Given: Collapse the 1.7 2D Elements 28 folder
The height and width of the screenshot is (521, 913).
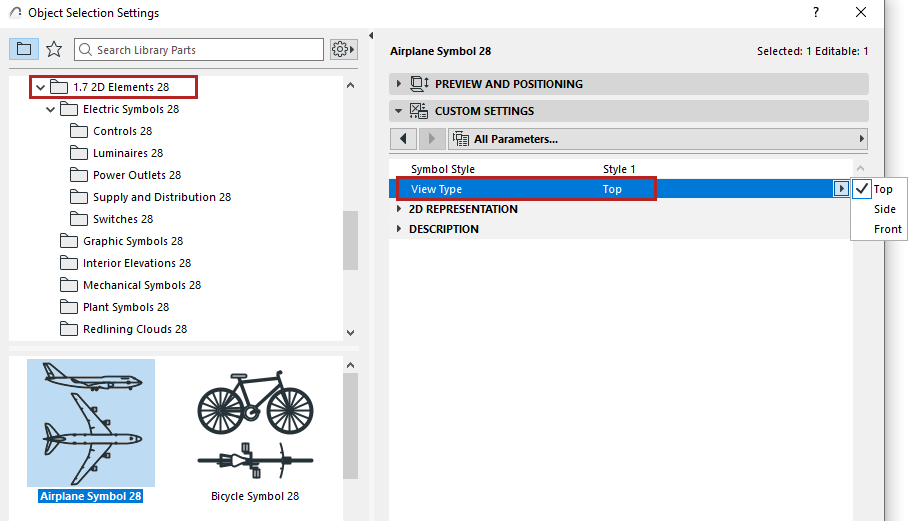Looking at the screenshot, I should pyautogui.click(x=40, y=87).
